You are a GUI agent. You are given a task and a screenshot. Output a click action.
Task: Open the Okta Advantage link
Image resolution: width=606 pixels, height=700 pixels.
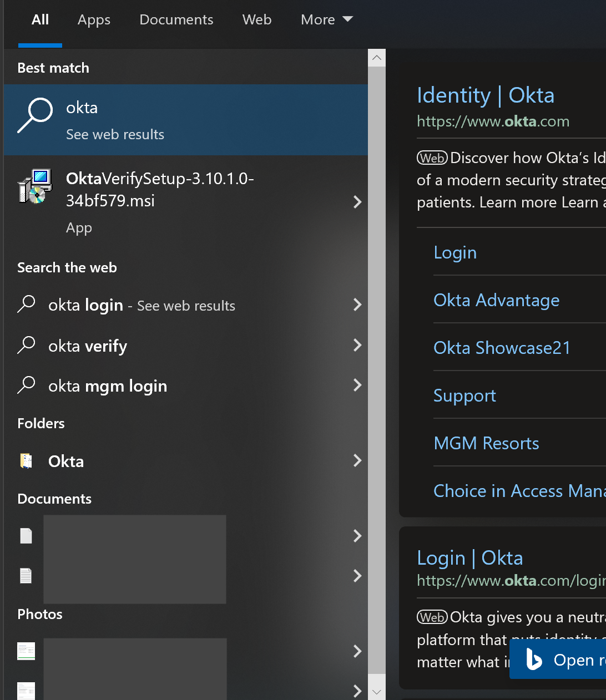[497, 300]
